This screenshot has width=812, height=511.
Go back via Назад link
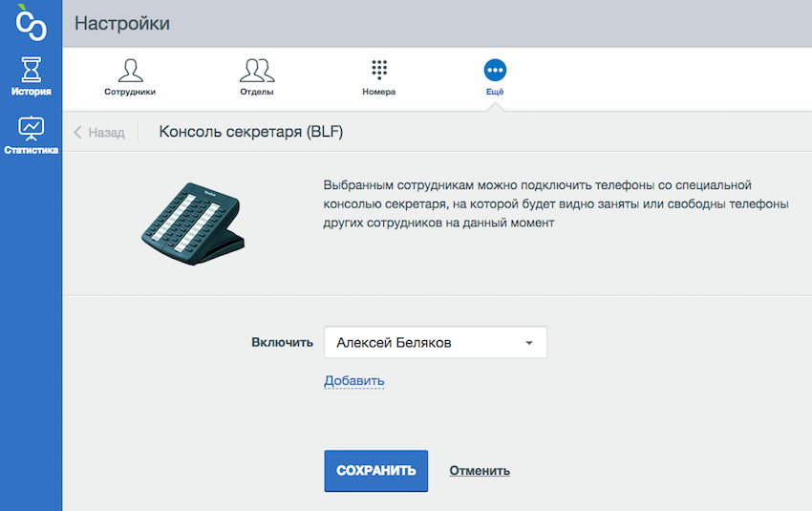[x=99, y=133]
